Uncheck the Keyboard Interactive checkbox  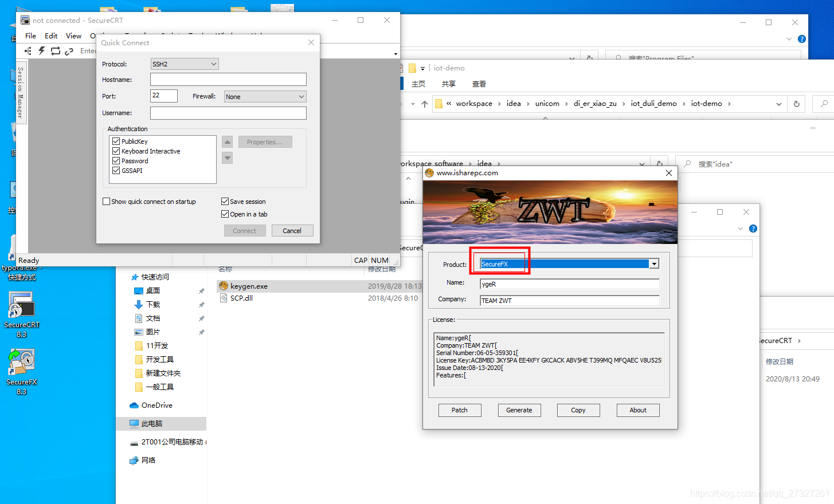[116, 151]
